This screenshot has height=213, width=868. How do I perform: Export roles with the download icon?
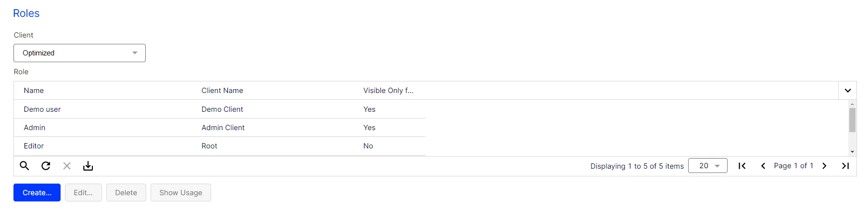(88, 166)
